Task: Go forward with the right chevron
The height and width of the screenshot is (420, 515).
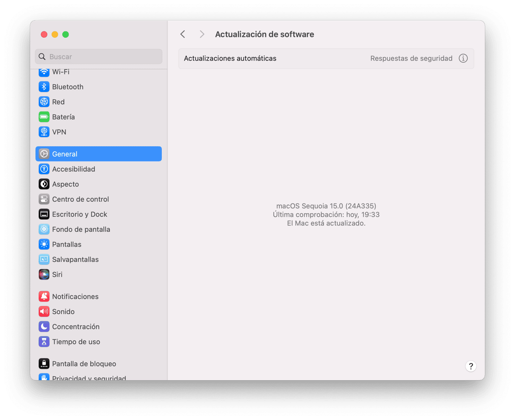Action: (202, 34)
